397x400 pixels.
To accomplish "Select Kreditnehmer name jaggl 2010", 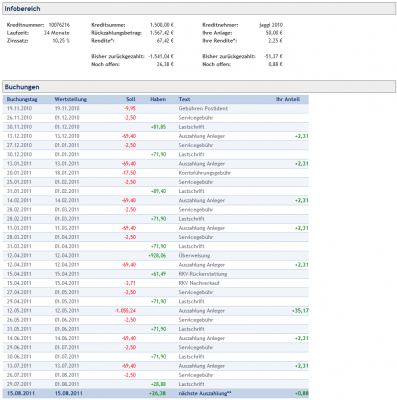I will tap(271, 25).
